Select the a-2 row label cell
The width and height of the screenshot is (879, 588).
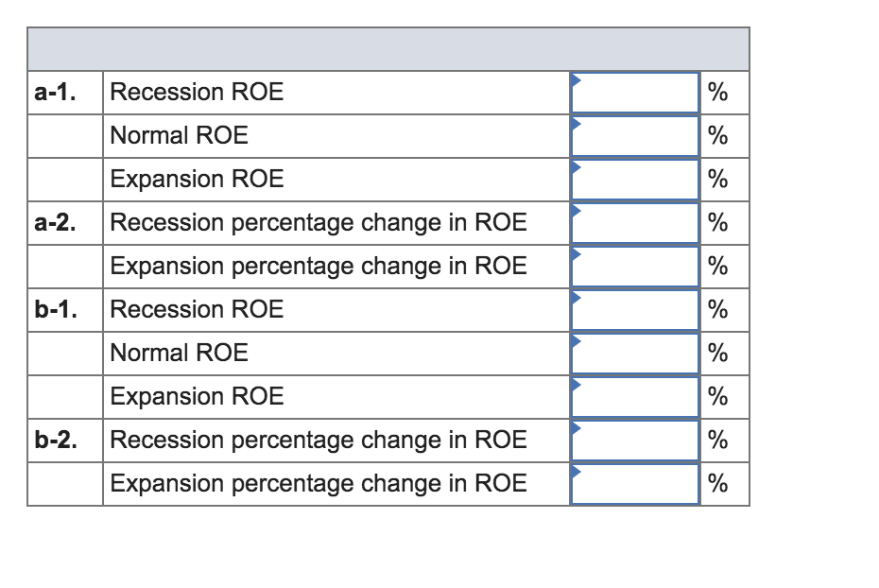64,222
